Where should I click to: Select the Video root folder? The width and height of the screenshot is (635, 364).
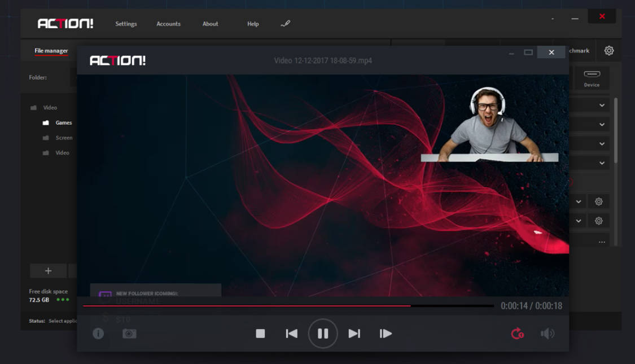pyautogui.click(x=43, y=108)
